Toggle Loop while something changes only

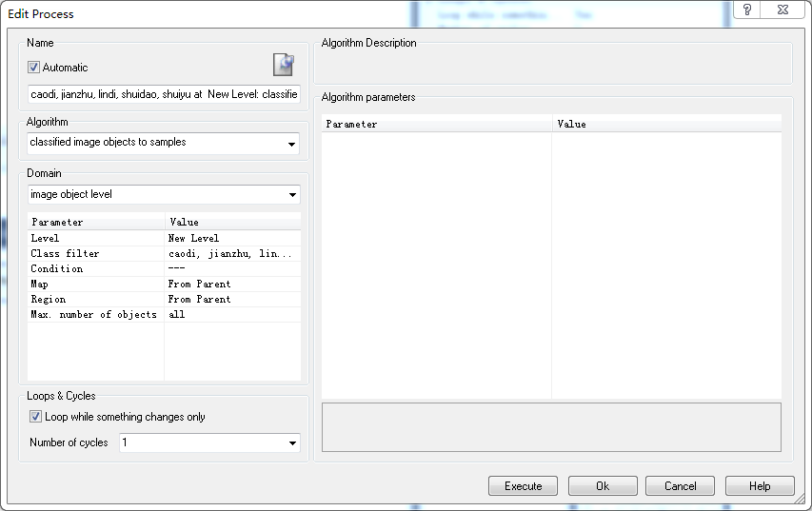[35, 416]
